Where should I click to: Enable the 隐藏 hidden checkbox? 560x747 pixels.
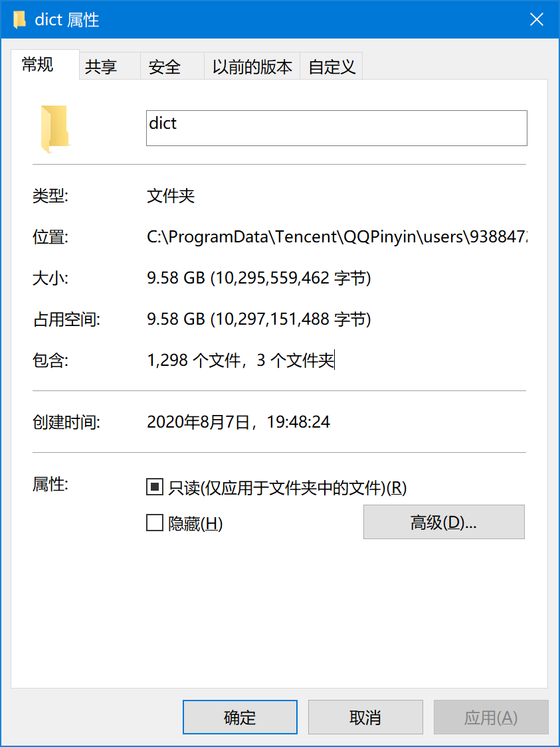[154, 524]
